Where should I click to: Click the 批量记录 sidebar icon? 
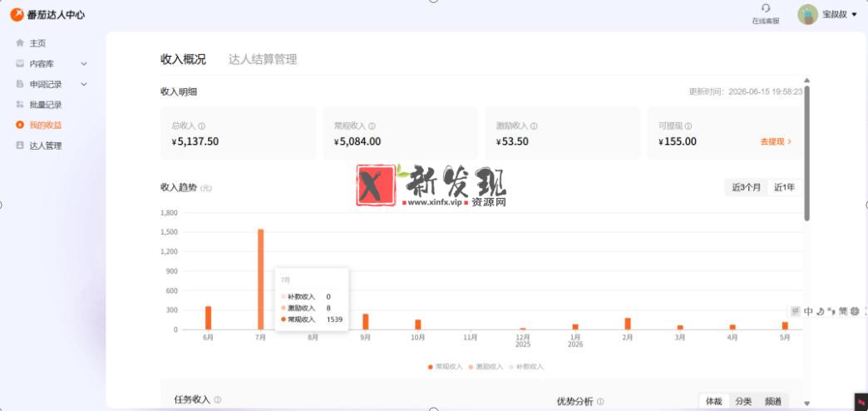(20, 105)
